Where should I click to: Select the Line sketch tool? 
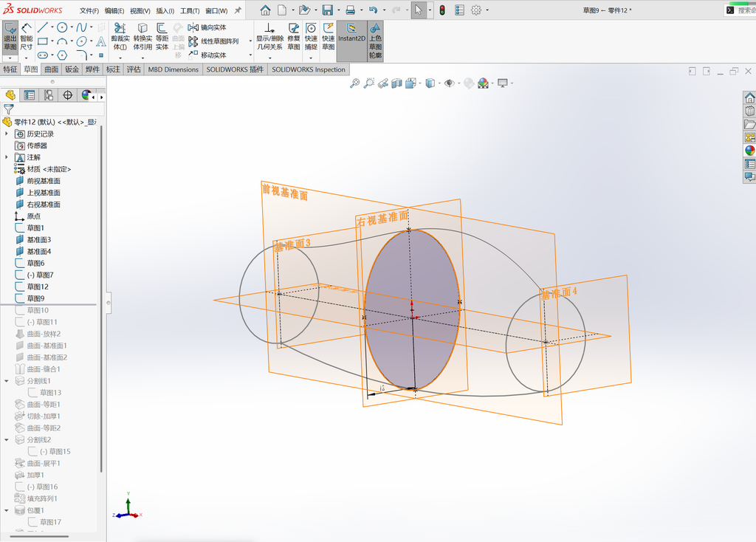(x=42, y=27)
